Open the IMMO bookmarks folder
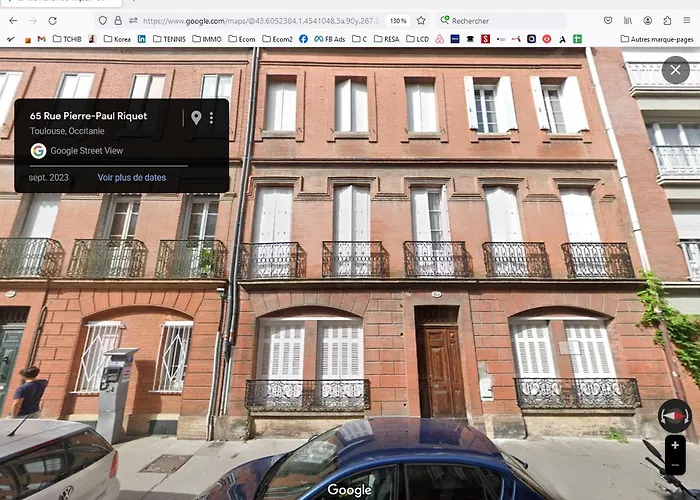The height and width of the screenshot is (500, 700). coord(207,39)
